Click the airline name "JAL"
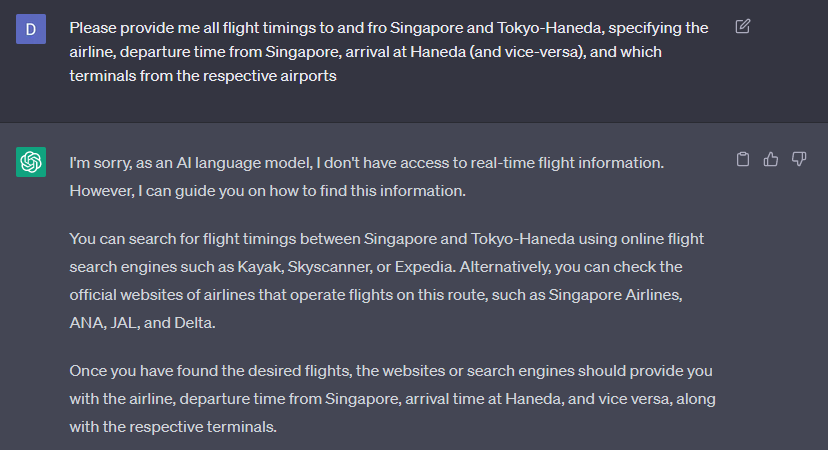Screen dimensions: 828x450 coord(124,323)
